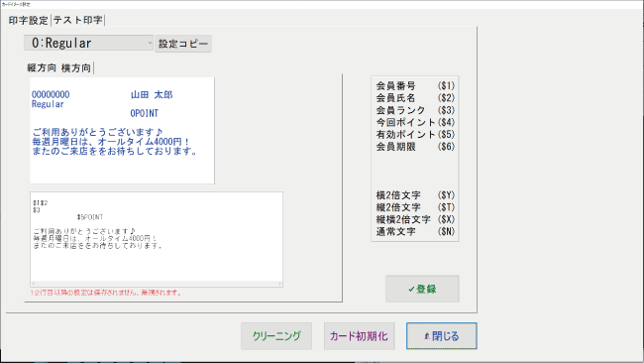This screenshot has height=363, width=644.
Task: Select the 横方向 orientation tab
Action: point(76,67)
